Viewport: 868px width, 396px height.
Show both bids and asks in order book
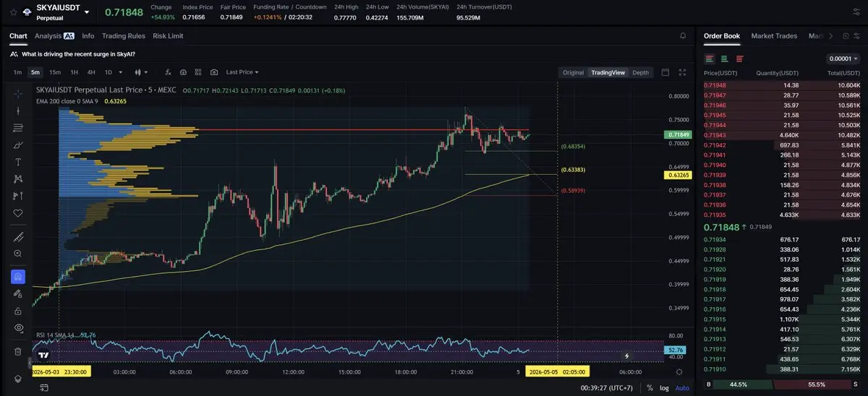[710, 59]
